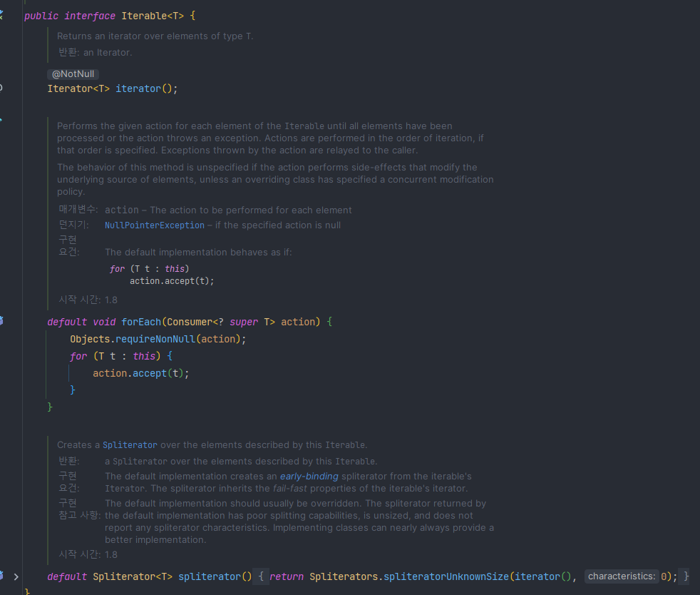This screenshot has height=595, width=700.
Task: Click the spliterator method name in its declaration
Action: (x=210, y=576)
